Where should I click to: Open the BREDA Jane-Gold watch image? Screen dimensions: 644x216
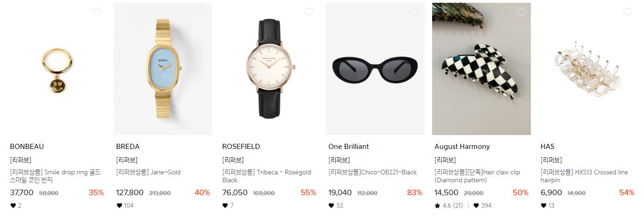pyautogui.click(x=163, y=69)
